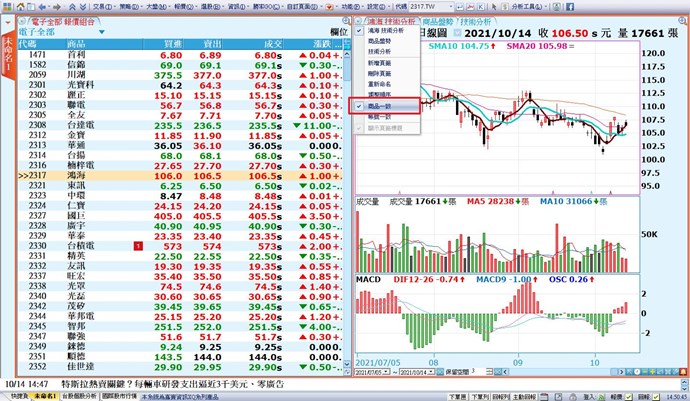
Task: Click the alert bell icon under chart
Action: (683, 372)
